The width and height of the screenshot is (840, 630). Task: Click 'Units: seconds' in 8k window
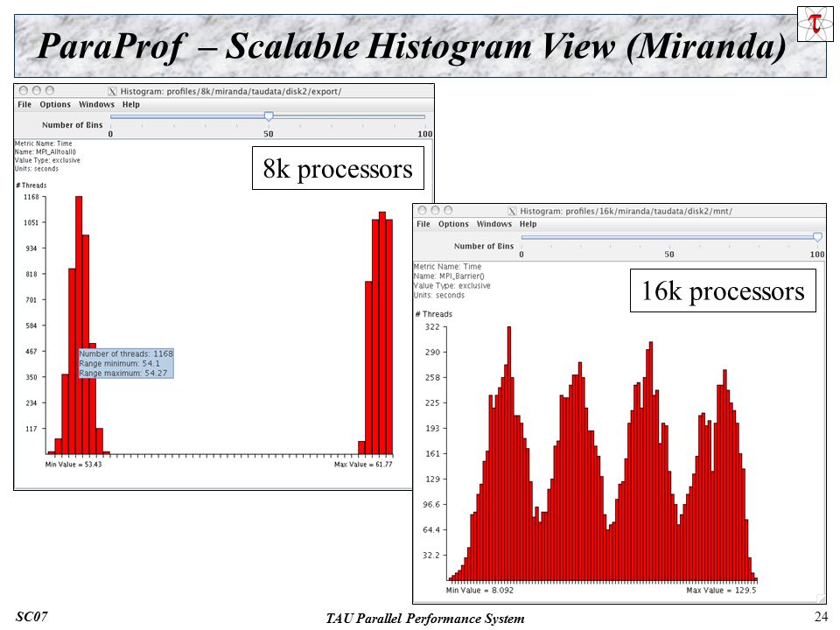pyautogui.click(x=37, y=169)
